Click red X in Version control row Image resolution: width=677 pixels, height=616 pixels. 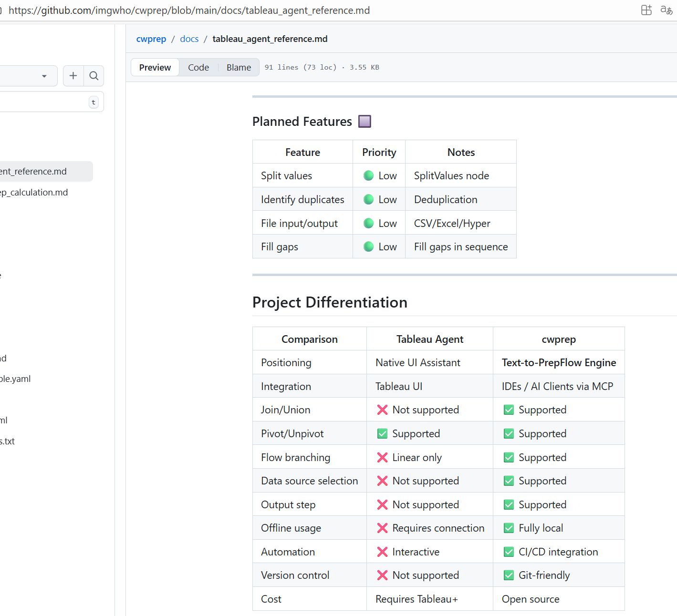(x=382, y=575)
